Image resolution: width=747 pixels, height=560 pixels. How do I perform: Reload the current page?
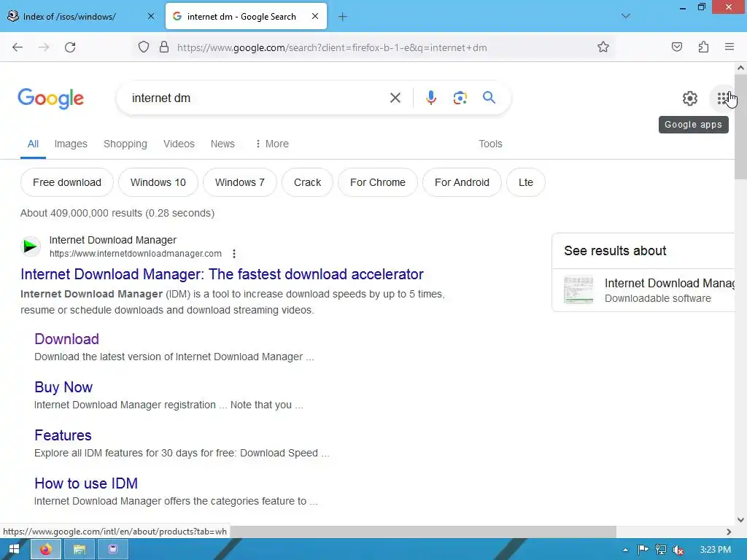70,47
